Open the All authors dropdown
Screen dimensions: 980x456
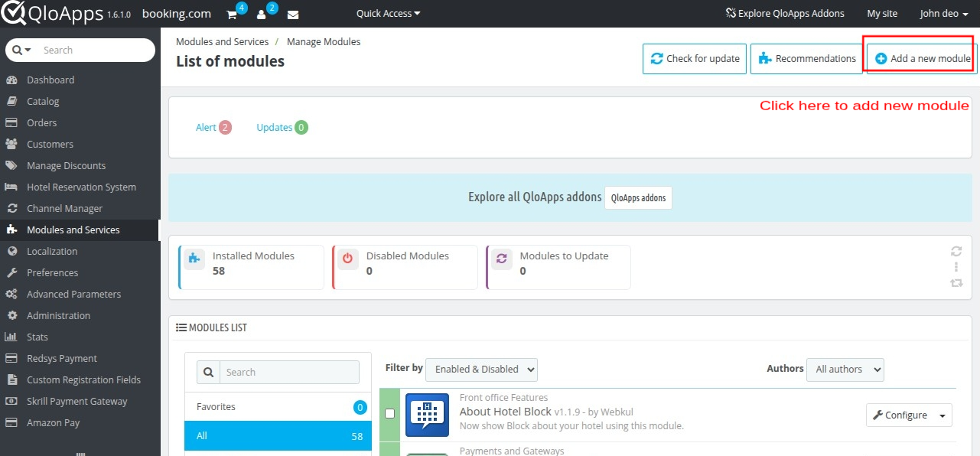(x=845, y=369)
